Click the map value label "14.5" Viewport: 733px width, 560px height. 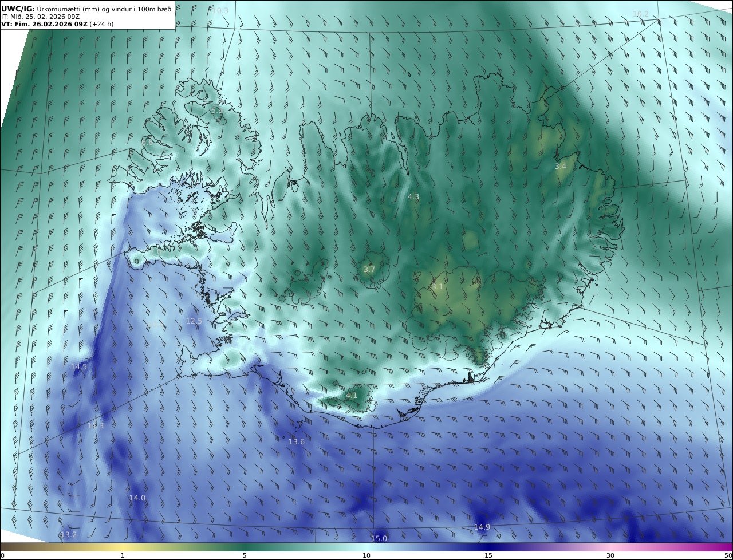point(79,367)
